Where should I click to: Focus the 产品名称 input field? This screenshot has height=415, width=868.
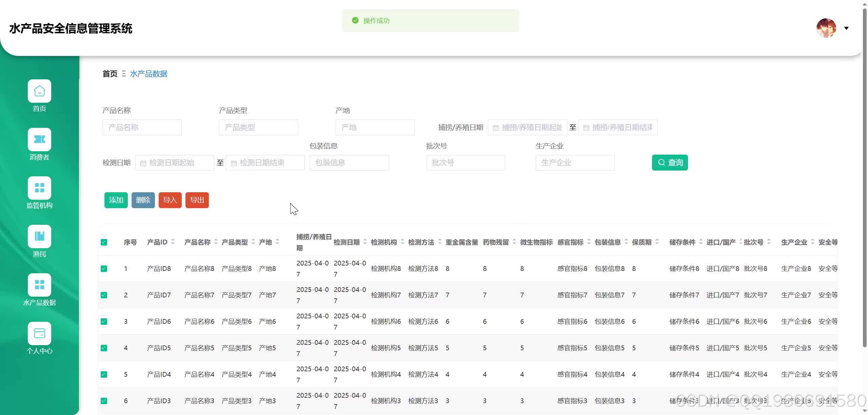[142, 127]
